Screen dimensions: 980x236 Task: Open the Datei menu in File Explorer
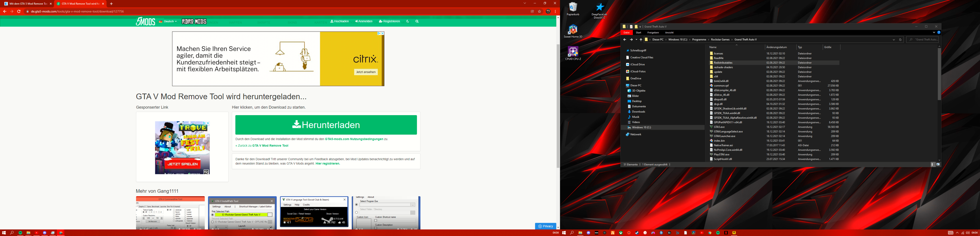click(x=626, y=33)
